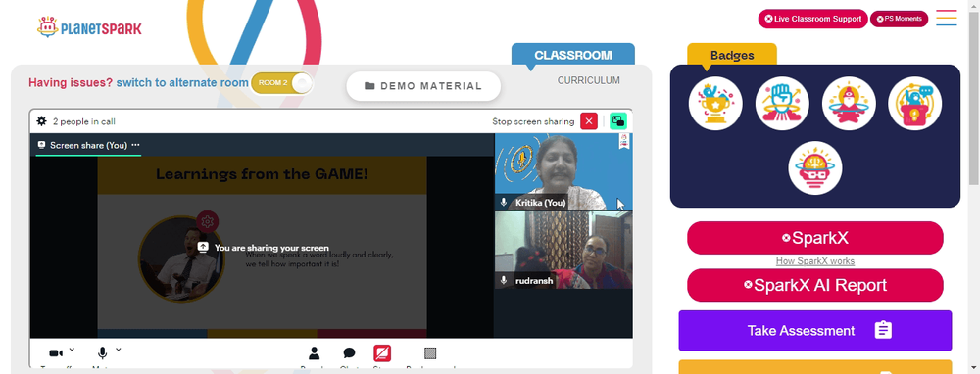
Task: Toggle the Room 2 switch
Action: coord(281,83)
